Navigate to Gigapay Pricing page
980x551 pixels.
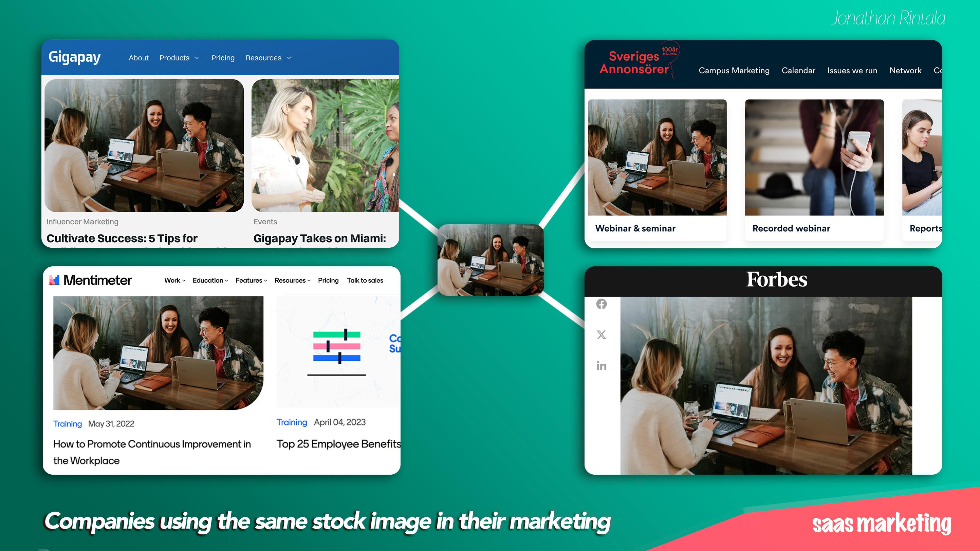(222, 58)
